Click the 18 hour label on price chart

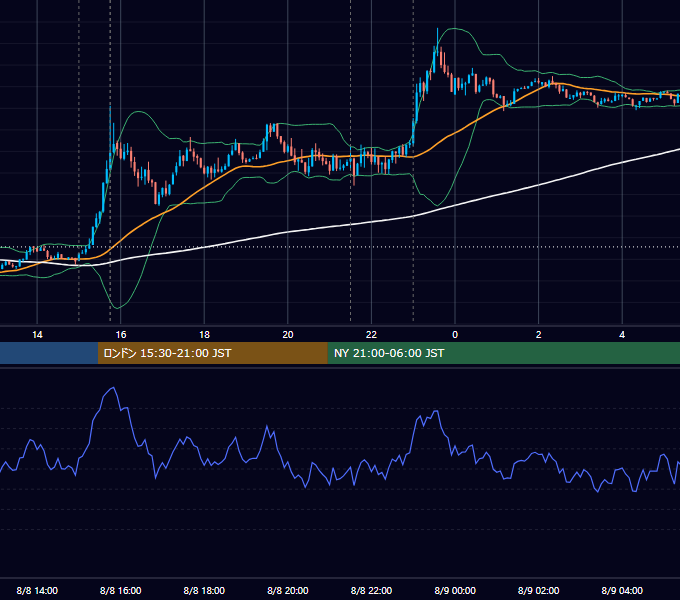pos(204,335)
